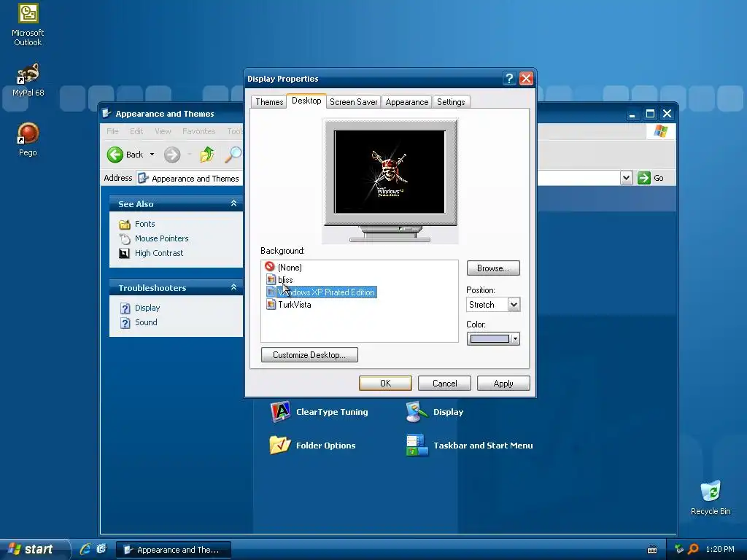
Task: Switch to the Settings tab
Action: click(451, 102)
